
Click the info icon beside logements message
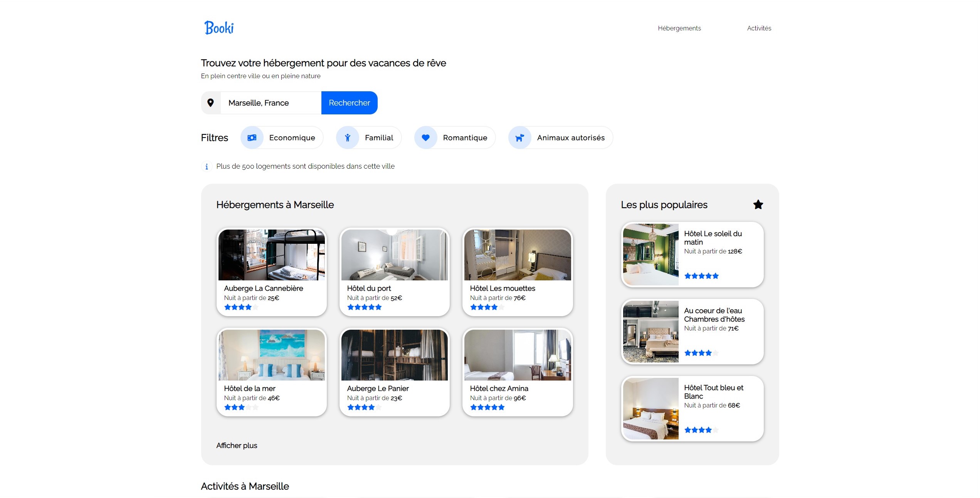[207, 166]
